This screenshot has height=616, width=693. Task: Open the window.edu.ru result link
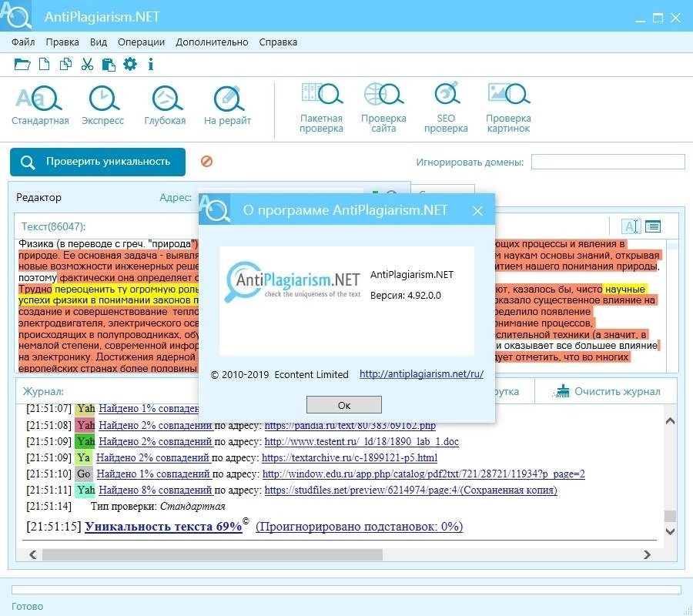[423, 474]
